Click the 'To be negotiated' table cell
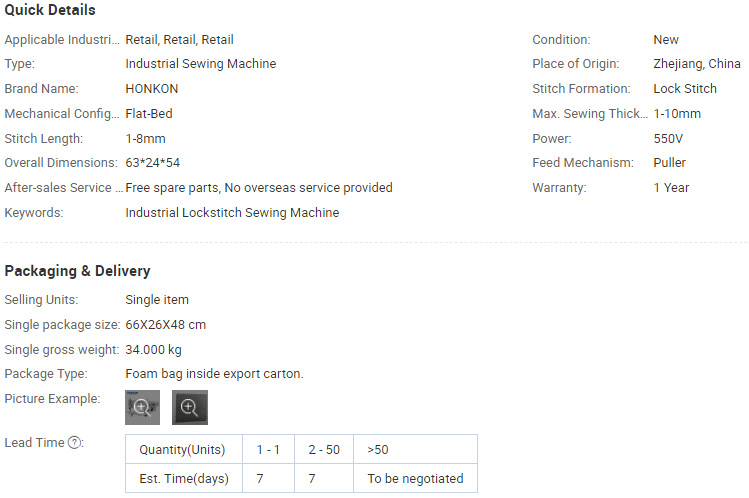The image size is (749, 498). pyautogui.click(x=415, y=478)
